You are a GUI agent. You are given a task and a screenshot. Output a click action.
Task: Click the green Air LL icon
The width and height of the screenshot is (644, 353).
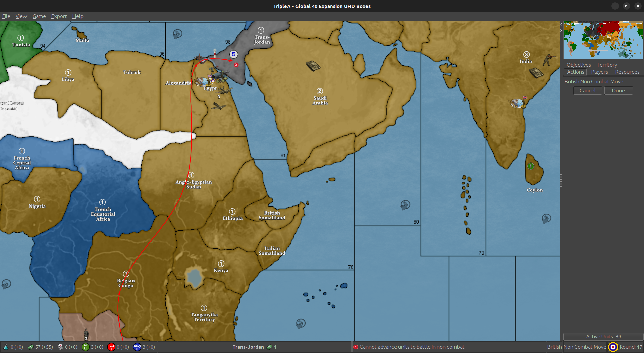click(86, 347)
